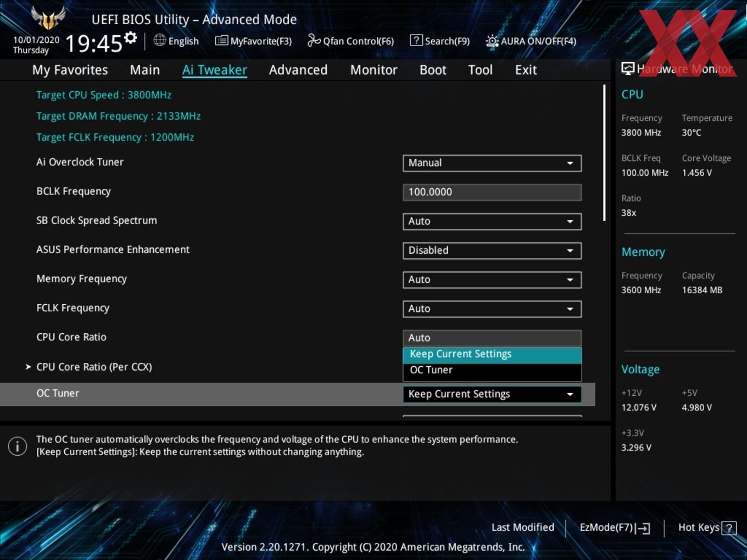Screen dimensions: 747x560
Task: Click the info icon in help panel
Action: 18,446
